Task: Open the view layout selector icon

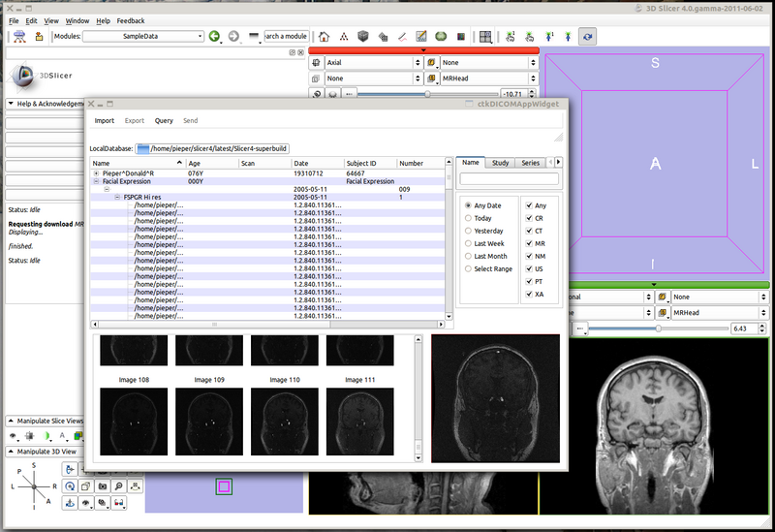Action: coord(485,37)
